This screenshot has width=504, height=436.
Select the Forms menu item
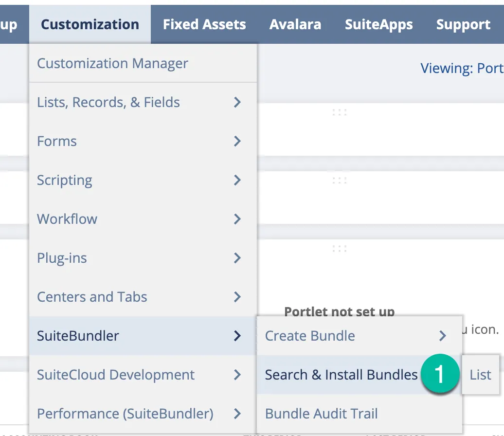point(143,141)
